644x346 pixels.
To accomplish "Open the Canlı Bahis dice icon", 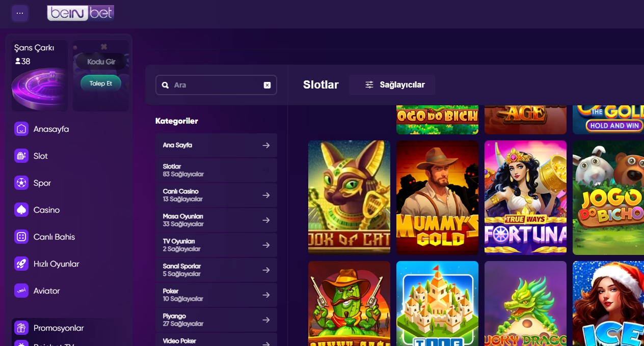I will [21, 237].
